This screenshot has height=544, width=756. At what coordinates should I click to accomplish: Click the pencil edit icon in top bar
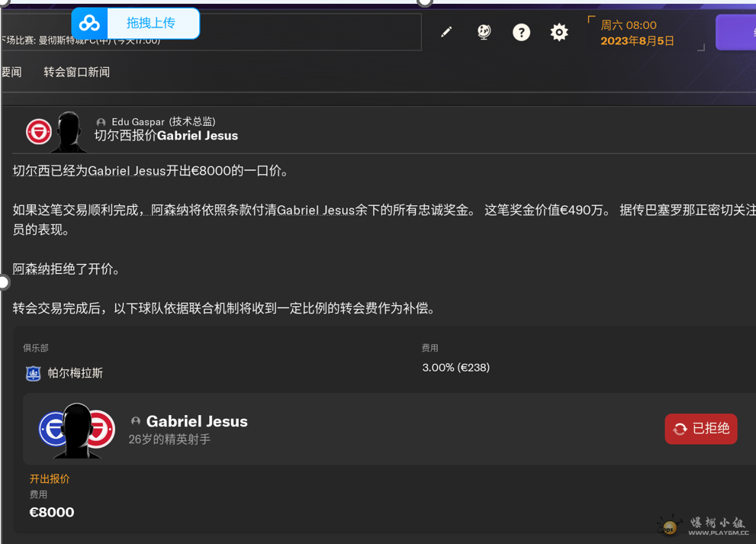(446, 32)
